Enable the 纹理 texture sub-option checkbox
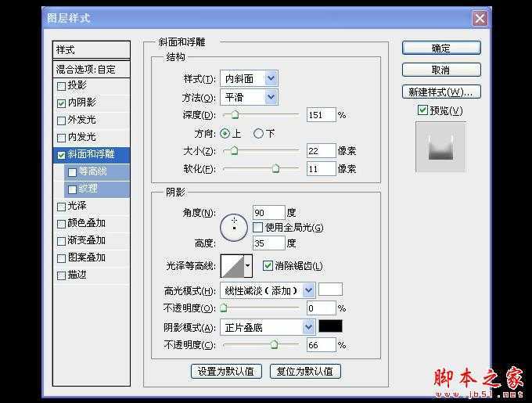The width and height of the screenshot is (532, 403). tap(72, 189)
